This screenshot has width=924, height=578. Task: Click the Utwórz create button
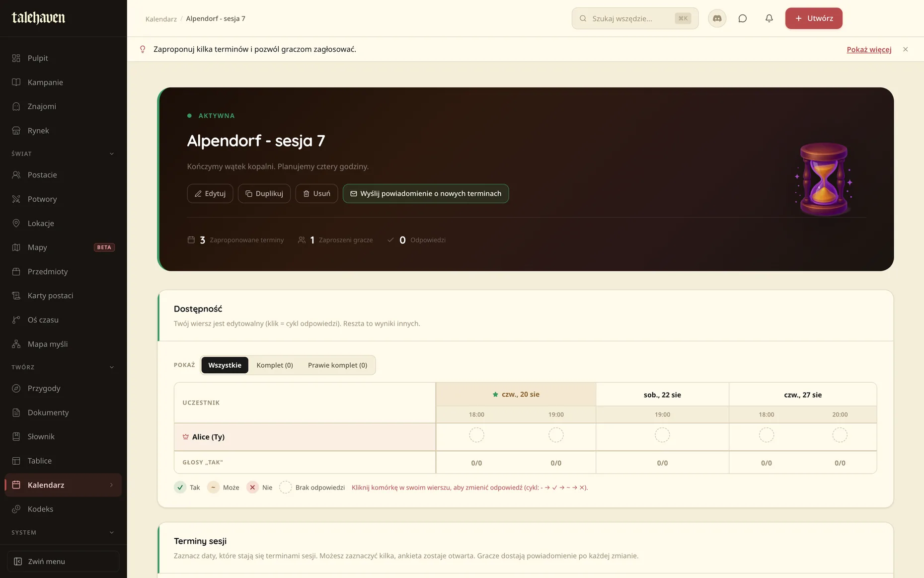pos(814,18)
